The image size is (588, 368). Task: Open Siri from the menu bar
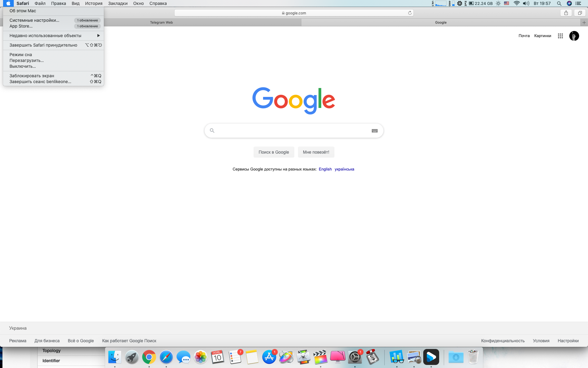tap(569, 3)
